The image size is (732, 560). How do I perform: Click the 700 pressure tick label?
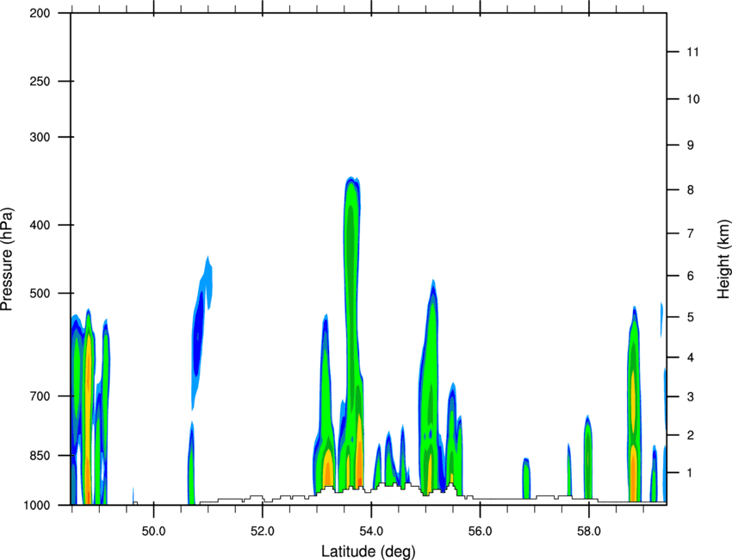(40, 396)
